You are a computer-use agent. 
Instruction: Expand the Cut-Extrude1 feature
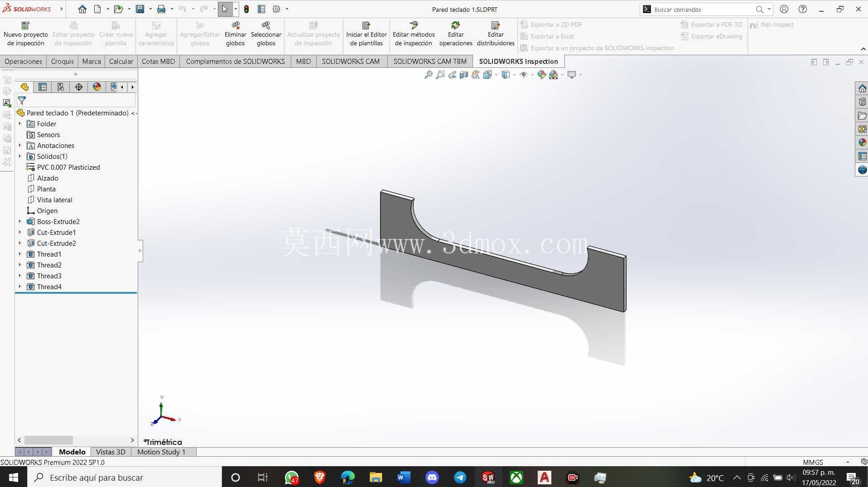coord(20,232)
